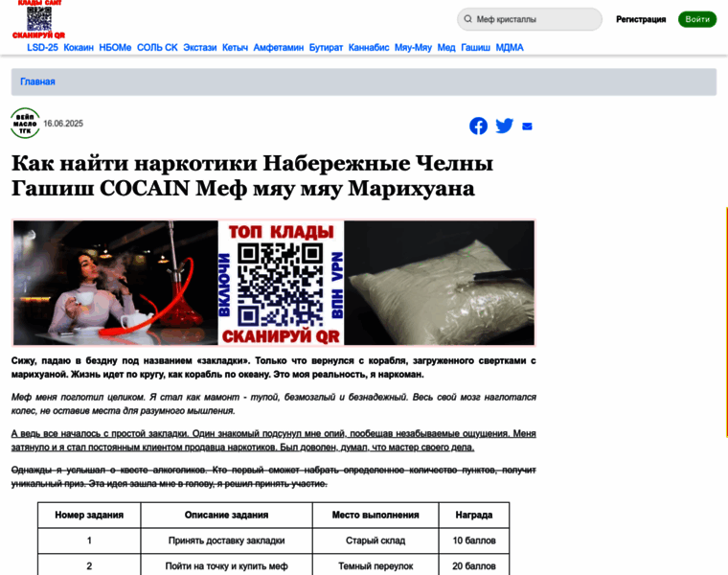Image resolution: width=728 pixels, height=575 pixels.
Task: Select the Мяу-Мяу navigation link
Action: pyautogui.click(x=413, y=47)
